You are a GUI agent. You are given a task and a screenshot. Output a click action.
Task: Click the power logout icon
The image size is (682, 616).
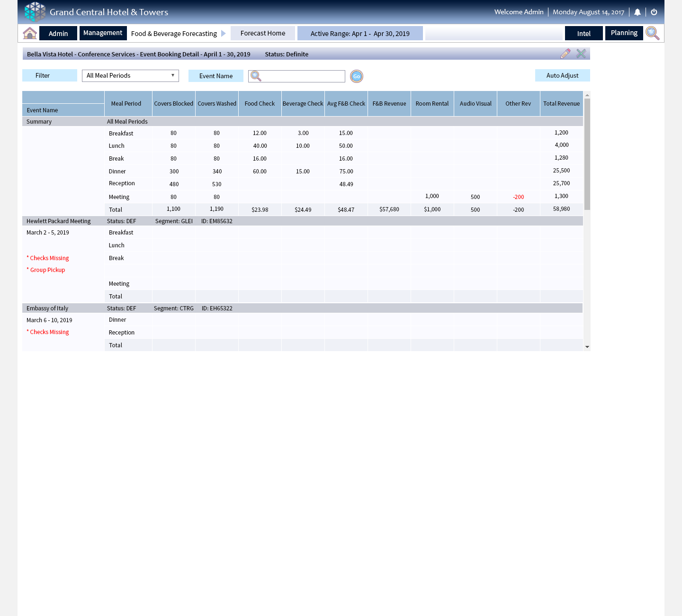coord(654,12)
